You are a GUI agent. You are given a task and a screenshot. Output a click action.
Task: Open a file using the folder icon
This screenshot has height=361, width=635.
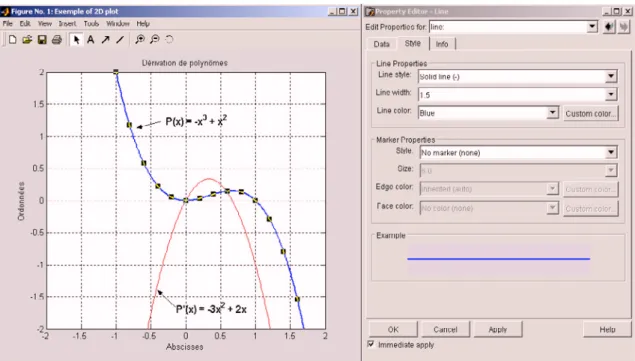27,39
